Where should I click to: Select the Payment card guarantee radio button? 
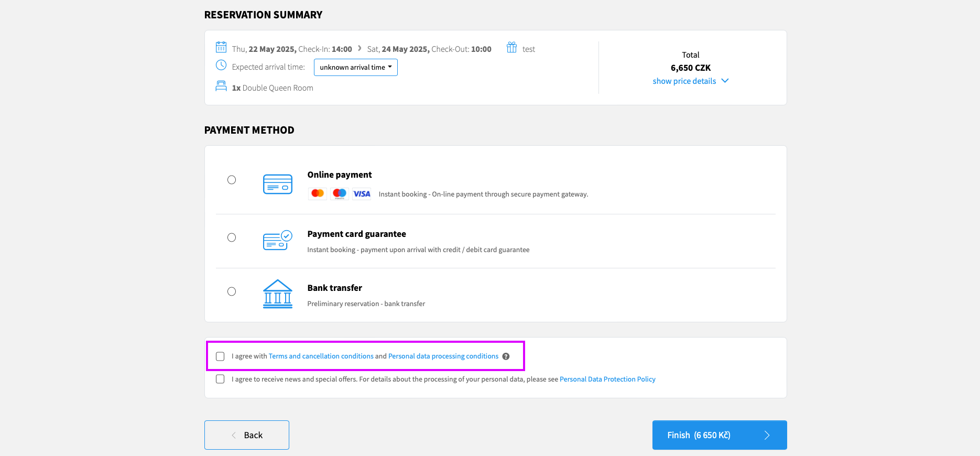[x=232, y=237]
